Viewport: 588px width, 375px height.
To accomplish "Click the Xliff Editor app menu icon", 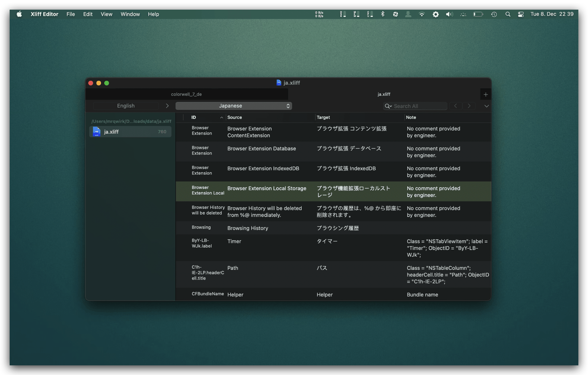I will [x=44, y=14].
